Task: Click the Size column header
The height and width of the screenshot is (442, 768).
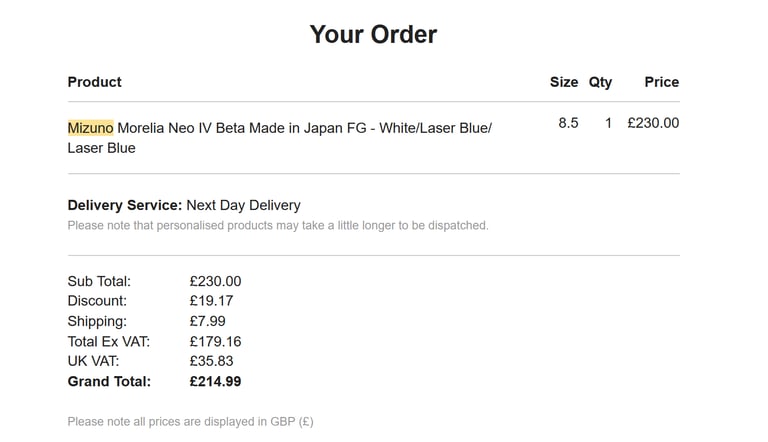Action: point(564,82)
